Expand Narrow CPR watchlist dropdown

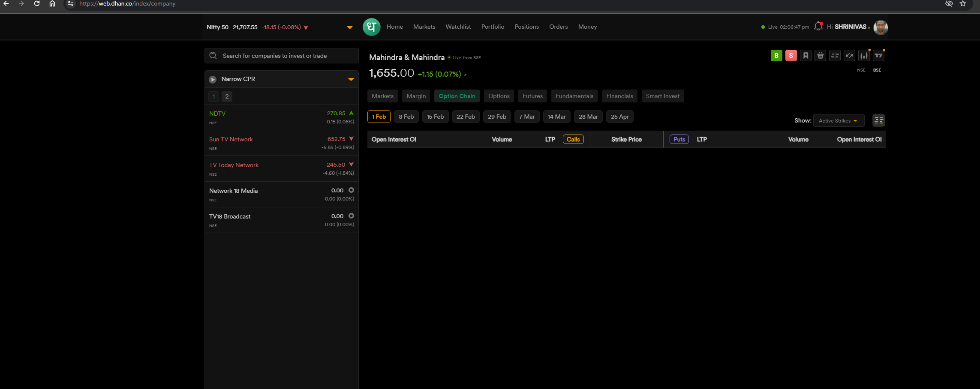[x=351, y=79]
